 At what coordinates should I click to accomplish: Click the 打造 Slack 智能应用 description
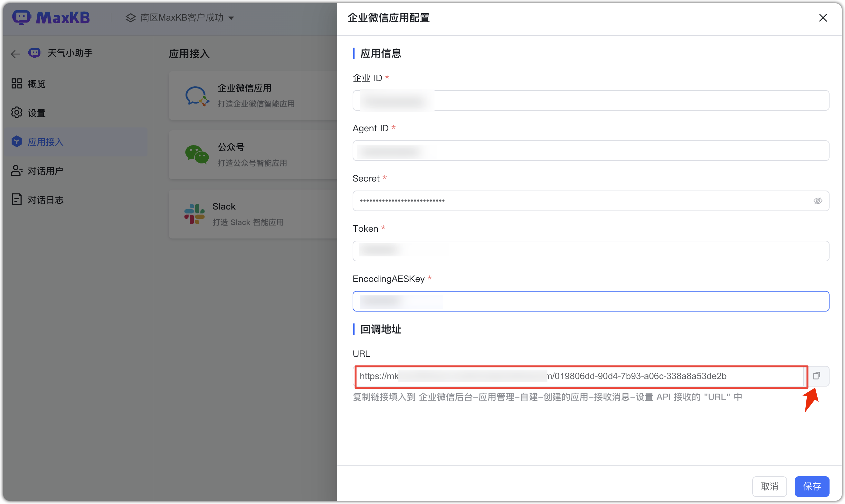(248, 222)
